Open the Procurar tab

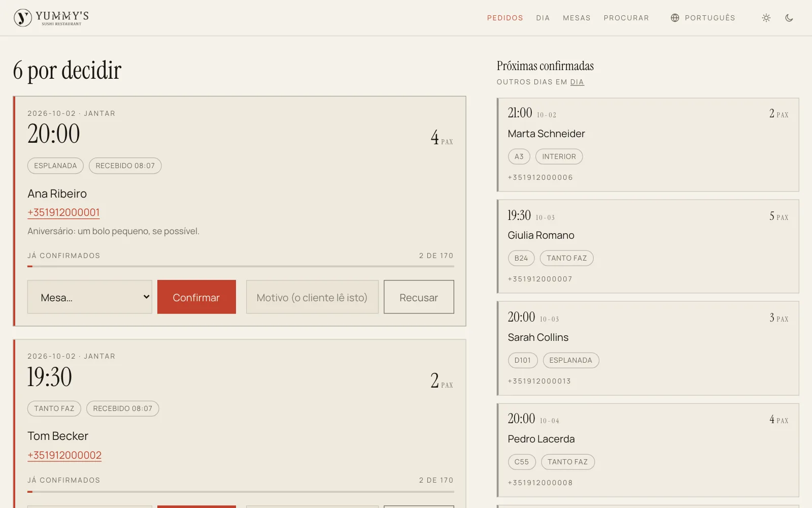tap(626, 18)
